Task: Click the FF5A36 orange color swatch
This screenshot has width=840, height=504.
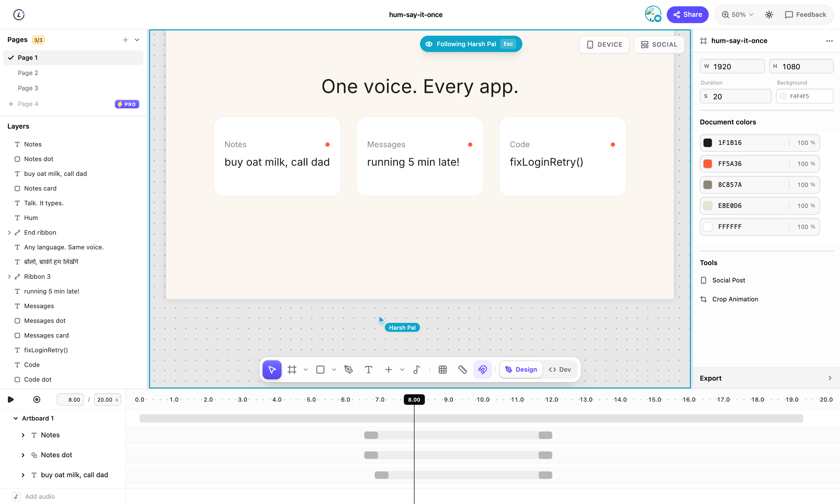Action: pos(708,164)
